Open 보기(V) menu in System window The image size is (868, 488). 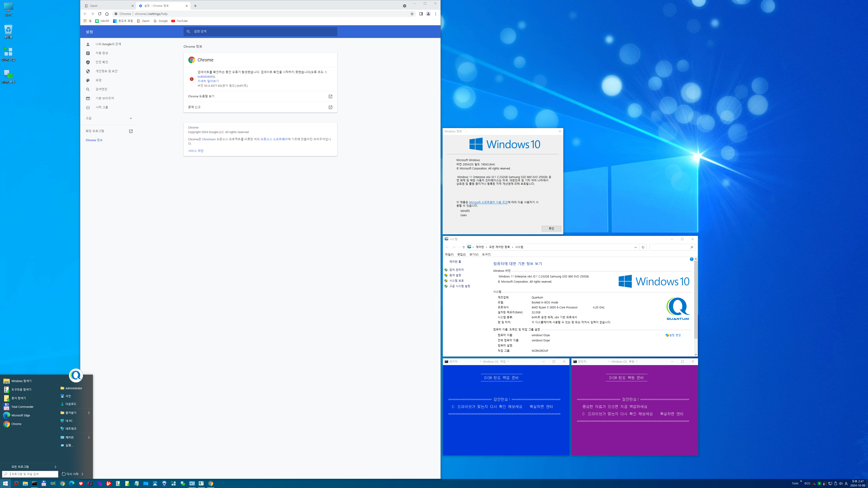click(474, 255)
